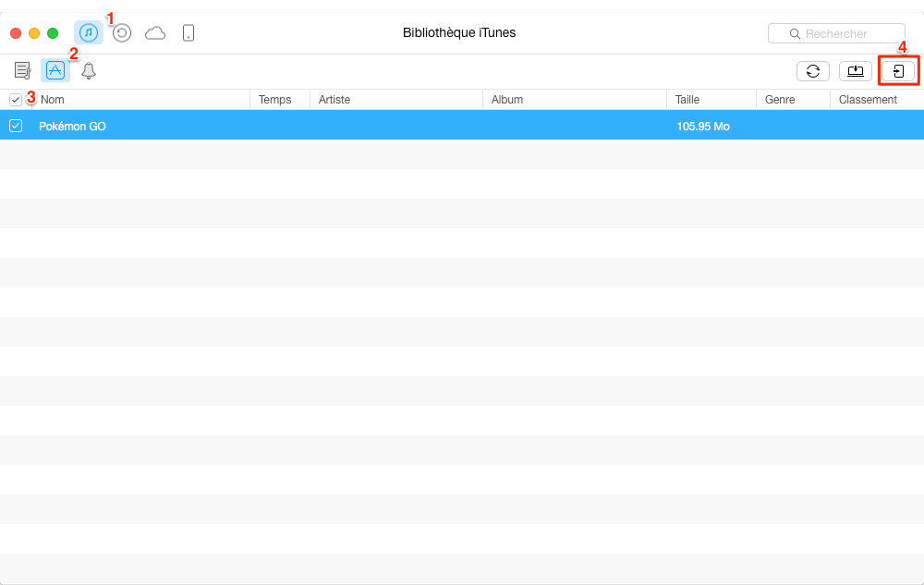The height and width of the screenshot is (585, 924).
Task: Open the iTunes backup restore icon
Action: [122, 33]
